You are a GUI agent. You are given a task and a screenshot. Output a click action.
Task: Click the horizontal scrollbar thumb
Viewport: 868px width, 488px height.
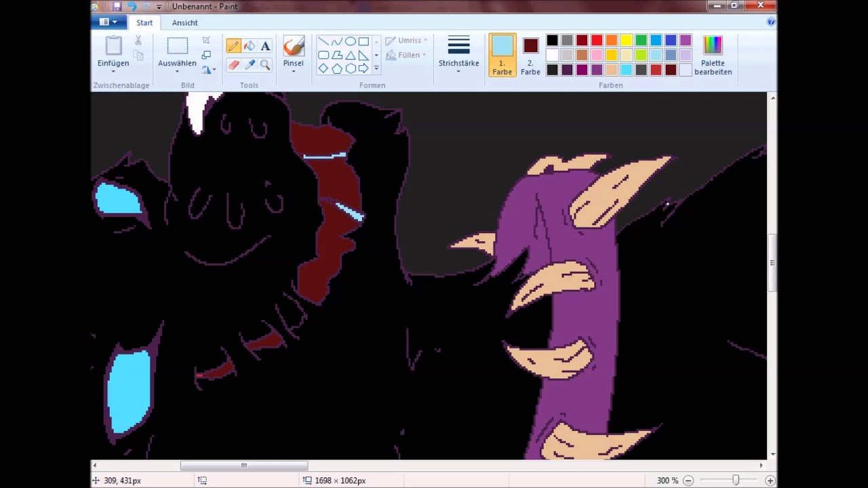[243, 466]
